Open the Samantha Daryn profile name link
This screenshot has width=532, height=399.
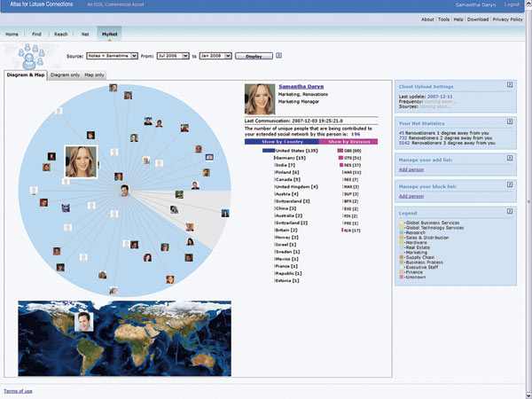pyautogui.click(x=301, y=87)
